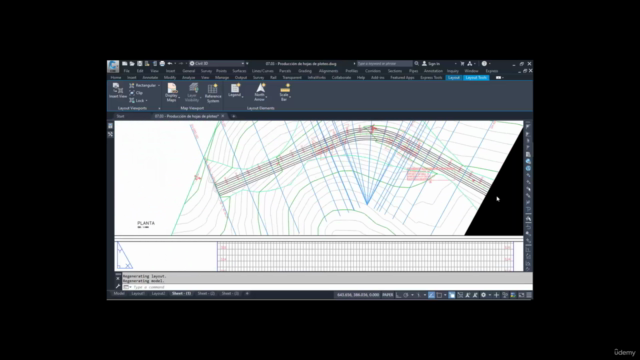Open the Display Maps tool

(x=172, y=93)
